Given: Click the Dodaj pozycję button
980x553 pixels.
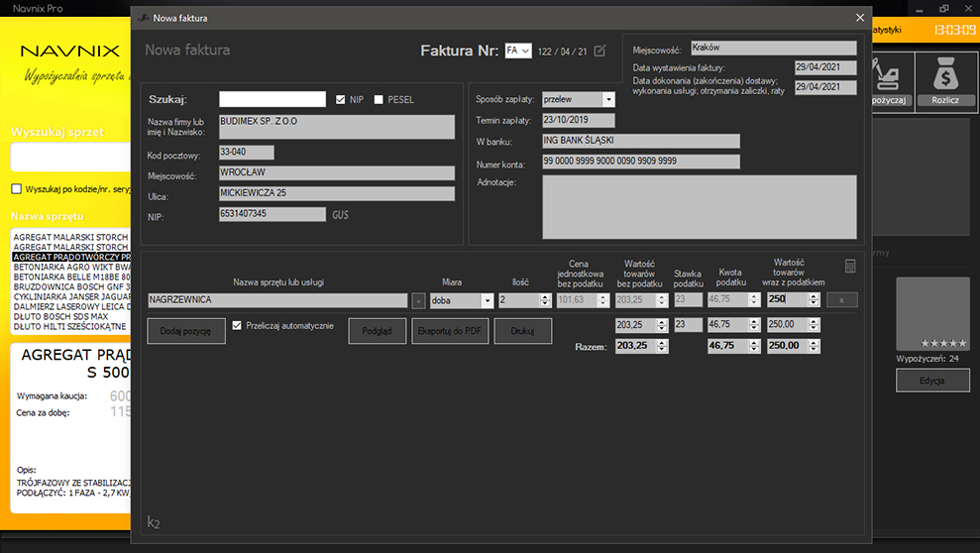Looking at the screenshot, I should pyautogui.click(x=185, y=331).
